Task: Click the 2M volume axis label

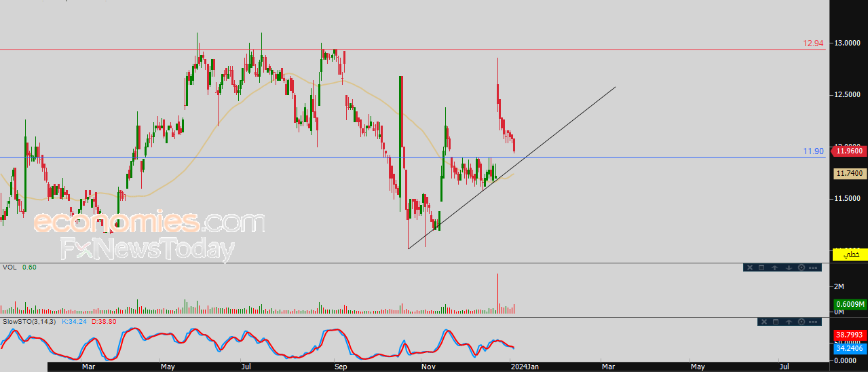Action: pyautogui.click(x=839, y=286)
